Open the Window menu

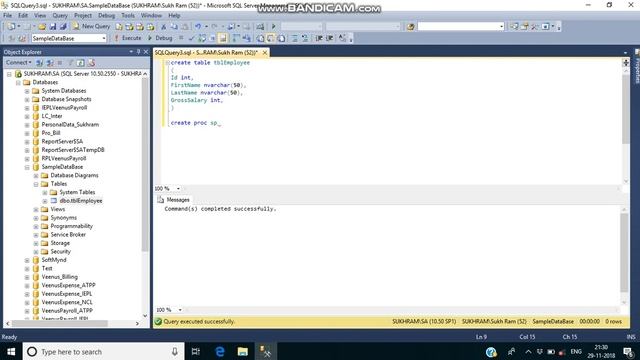click(x=151, y=15)
